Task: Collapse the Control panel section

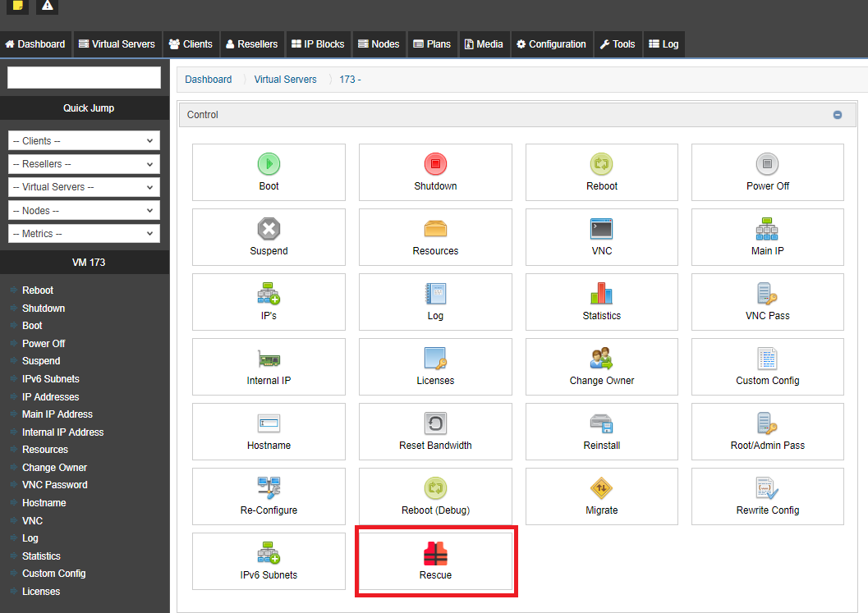Action: pyautogui.click(x=837, y=115)
